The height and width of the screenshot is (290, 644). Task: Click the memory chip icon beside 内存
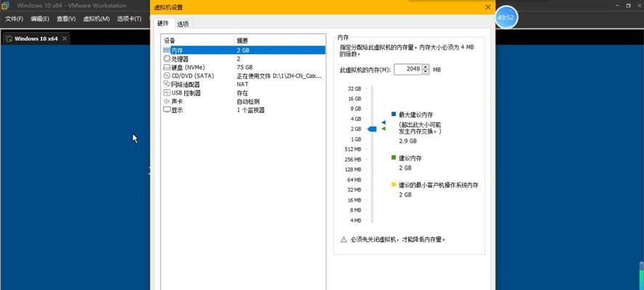[167, 50]
